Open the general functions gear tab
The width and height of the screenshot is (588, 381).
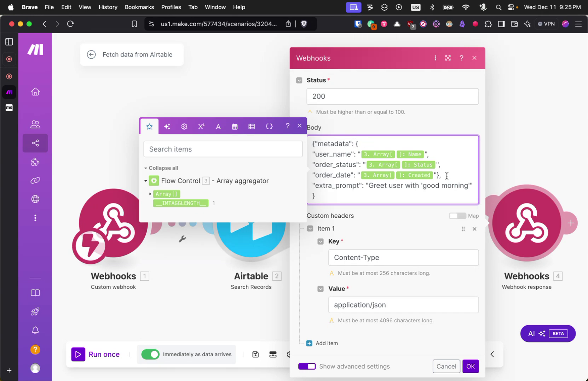(x=184, y=126)
